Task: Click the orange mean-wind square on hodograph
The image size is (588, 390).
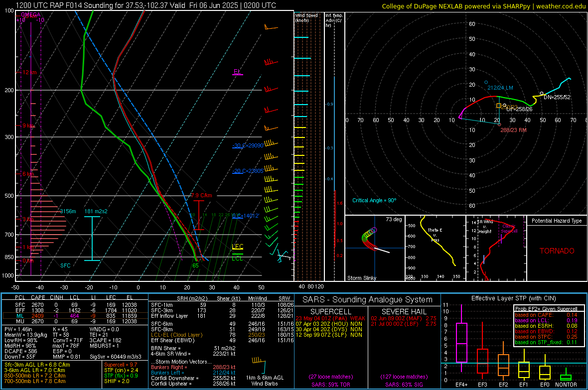Action: tap(499, 106)
